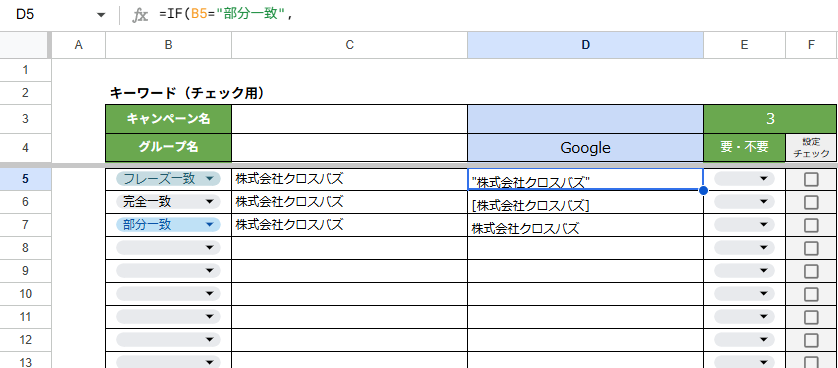Check the 設定チェック box in row 6

tap(811, 202)
